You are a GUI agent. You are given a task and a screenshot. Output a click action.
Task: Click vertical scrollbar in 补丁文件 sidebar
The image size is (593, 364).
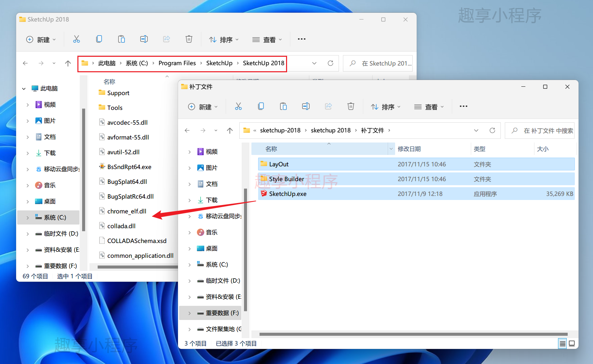click(x=245, y=250)
